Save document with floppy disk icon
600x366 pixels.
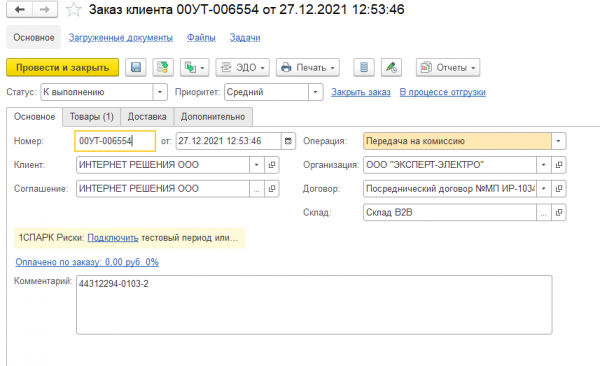click(x=136, y=67)
